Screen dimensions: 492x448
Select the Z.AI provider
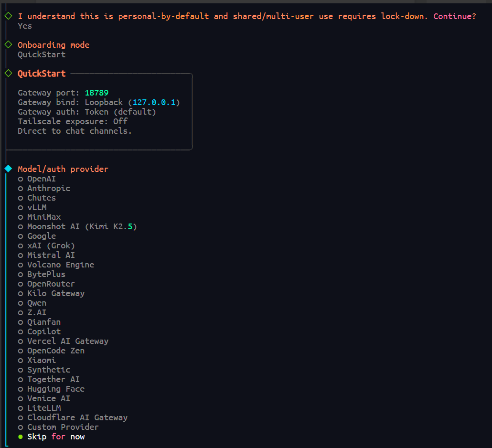click(32, 312)
